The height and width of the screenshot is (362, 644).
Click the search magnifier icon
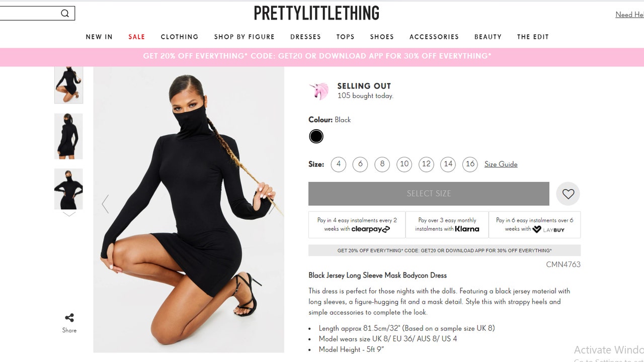pyautogui.click(x=65, y=13)
